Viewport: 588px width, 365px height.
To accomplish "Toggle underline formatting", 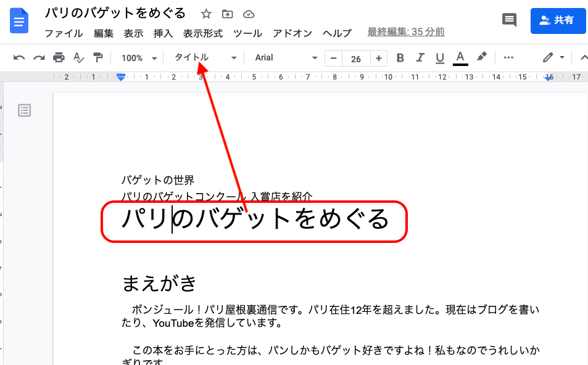I will click(440, 58).
